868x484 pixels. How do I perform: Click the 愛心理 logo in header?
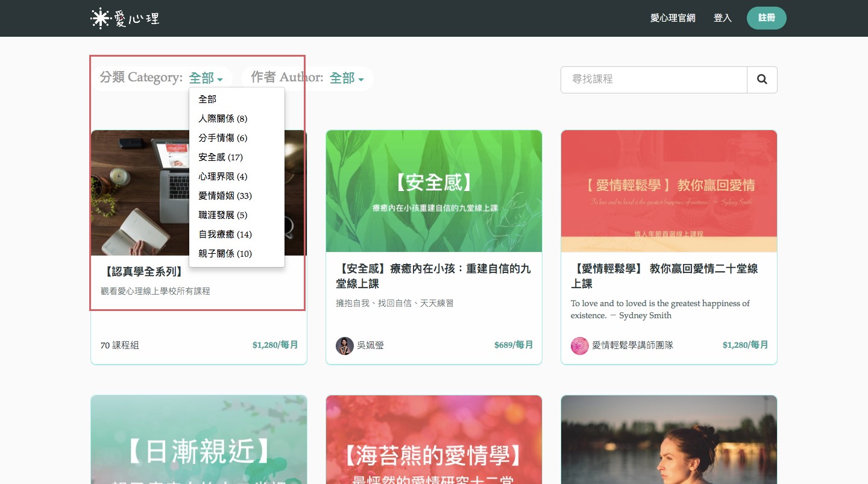pos(125,18)
